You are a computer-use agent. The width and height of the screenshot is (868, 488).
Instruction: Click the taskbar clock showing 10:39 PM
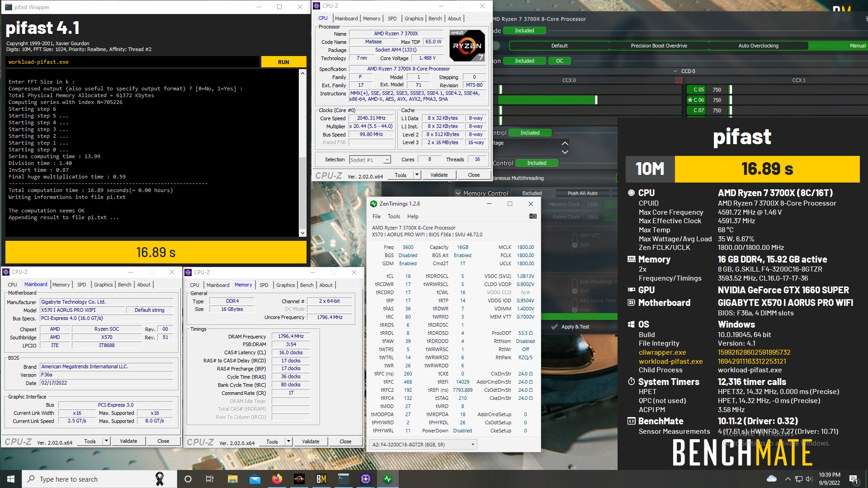click(829, 479)
